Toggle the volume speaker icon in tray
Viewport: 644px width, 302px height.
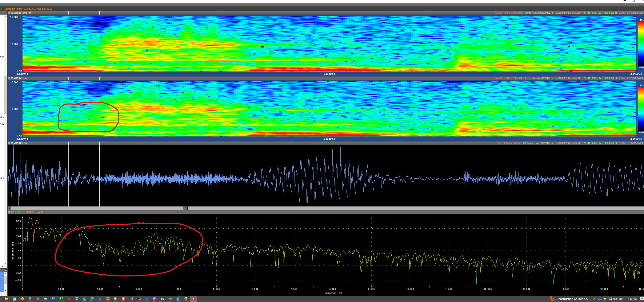click(615, 299)
